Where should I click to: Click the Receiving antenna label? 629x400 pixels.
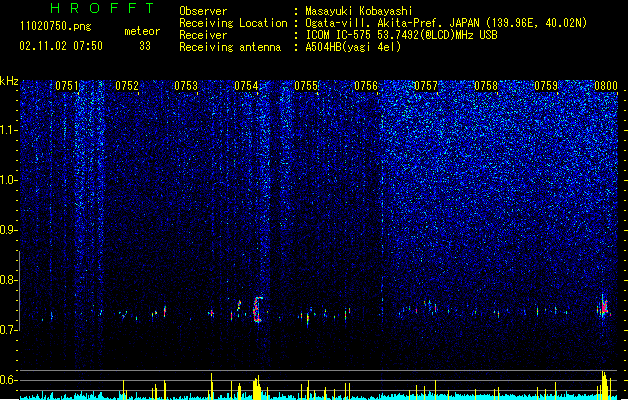(x=230, y=47)
